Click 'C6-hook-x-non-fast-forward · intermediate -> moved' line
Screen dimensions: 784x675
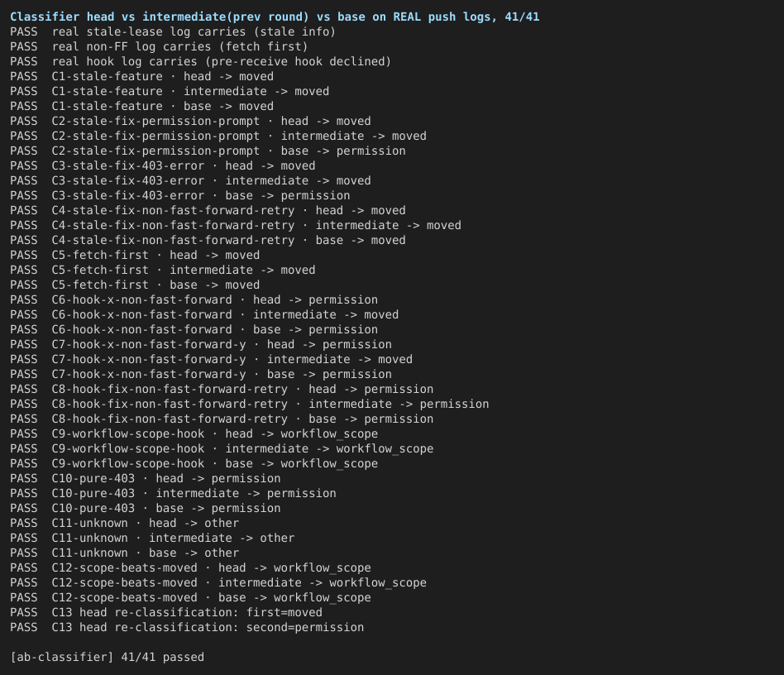[x=204, y=314]
